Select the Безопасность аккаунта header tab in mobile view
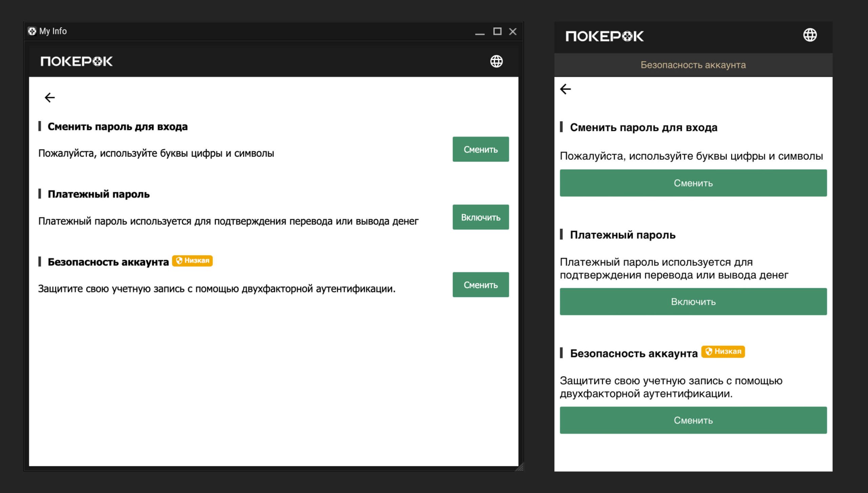868x493 pixels. (x=693, y=65)
